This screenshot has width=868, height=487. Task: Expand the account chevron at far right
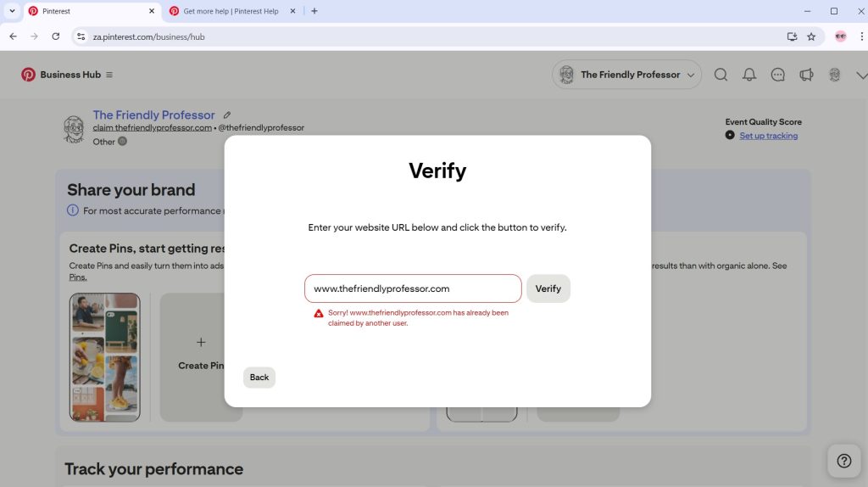[861, 75]
